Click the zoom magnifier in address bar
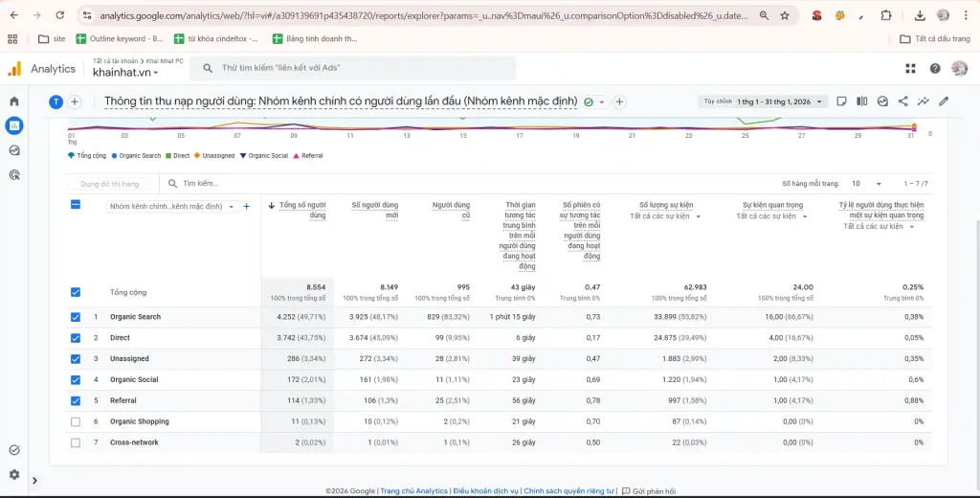The image size is (980, 498). click(x=764, y=15)
